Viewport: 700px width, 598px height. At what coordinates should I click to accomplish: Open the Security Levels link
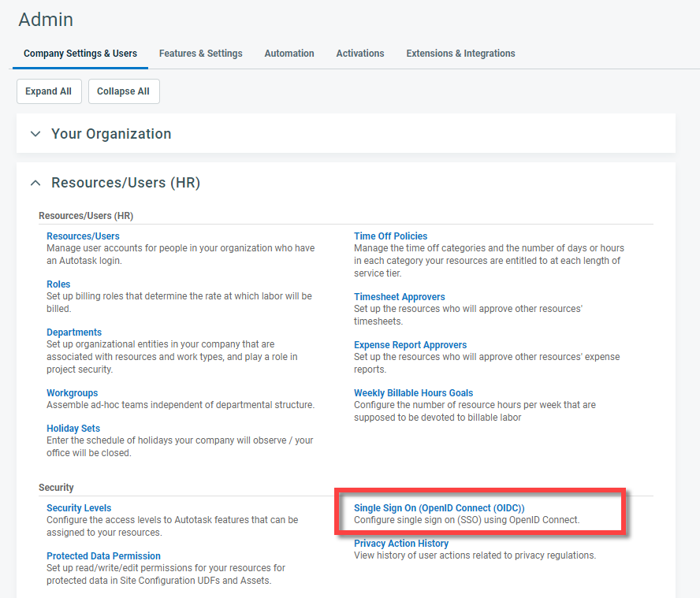coord(79,508)
